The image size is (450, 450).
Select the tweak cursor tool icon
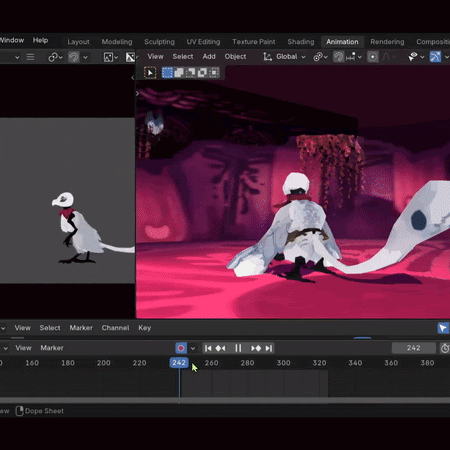150,72
